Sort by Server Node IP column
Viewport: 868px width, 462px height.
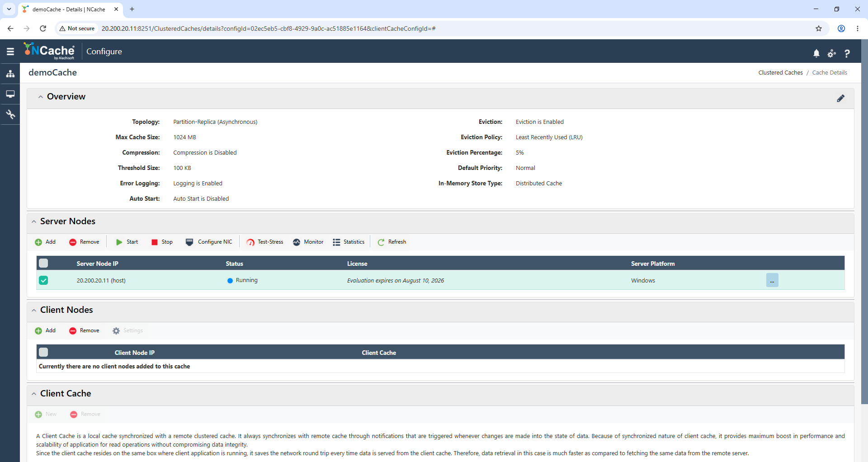(97, 264)
